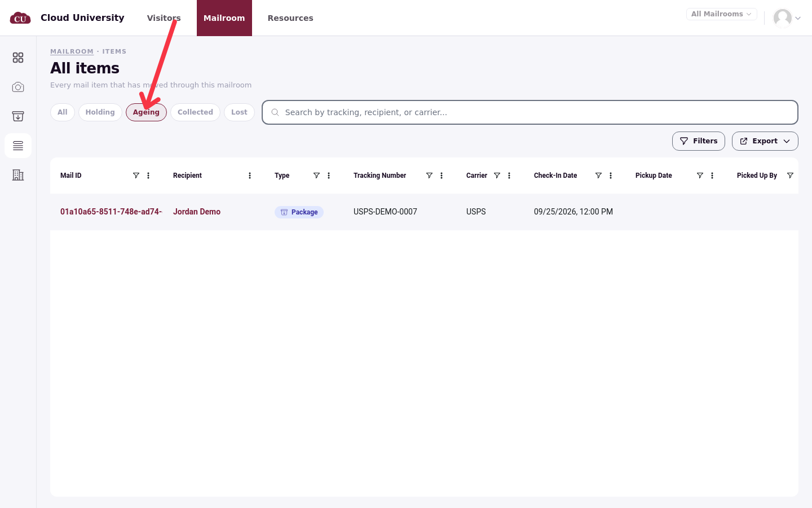Follow the MAILROOM breadcrumb link
The image size is (812, 508).
(x=72, y=51)
